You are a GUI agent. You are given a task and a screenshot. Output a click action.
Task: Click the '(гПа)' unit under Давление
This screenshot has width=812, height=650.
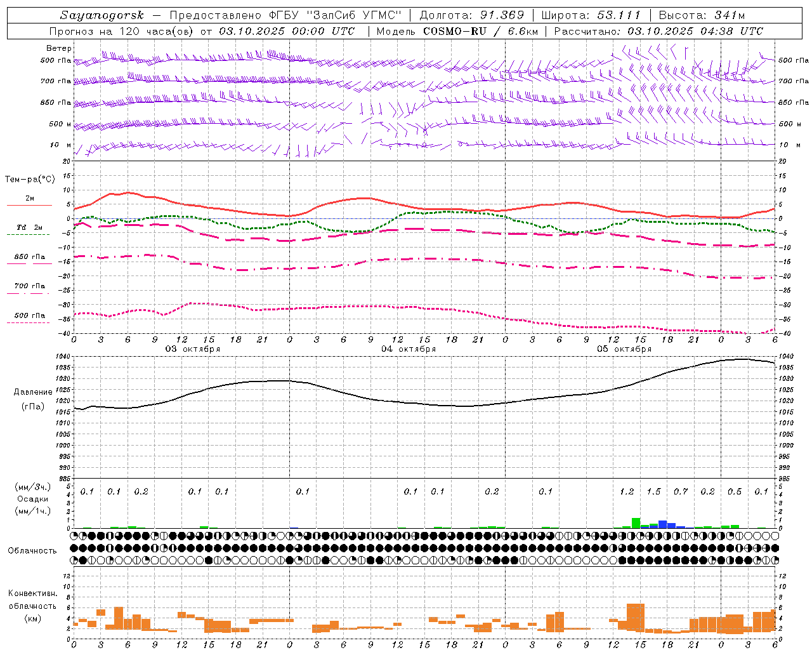33,406
